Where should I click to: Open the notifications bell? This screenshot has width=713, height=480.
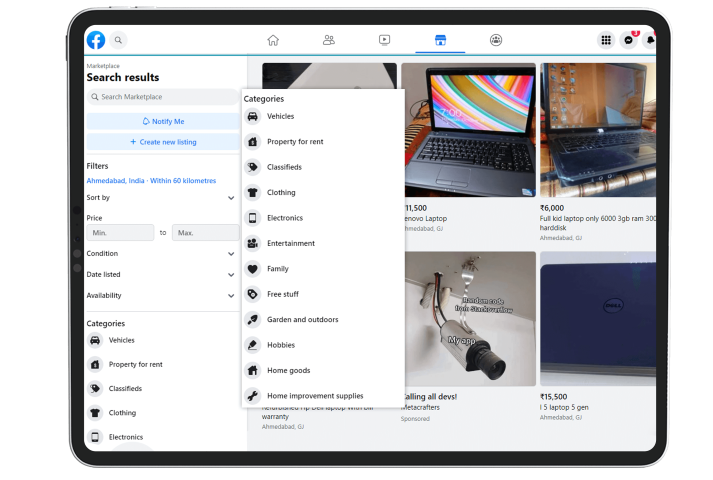point(650,40)
